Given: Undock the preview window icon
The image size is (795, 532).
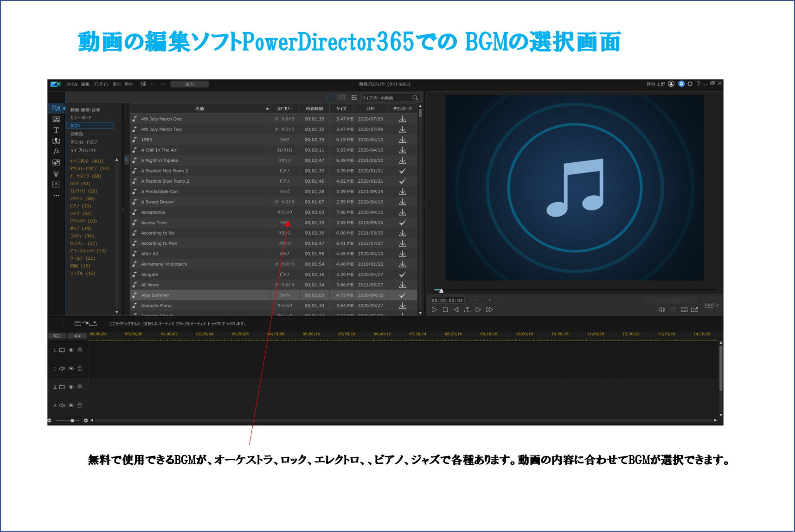Looking at the screenshot, I should pos(694,309).
